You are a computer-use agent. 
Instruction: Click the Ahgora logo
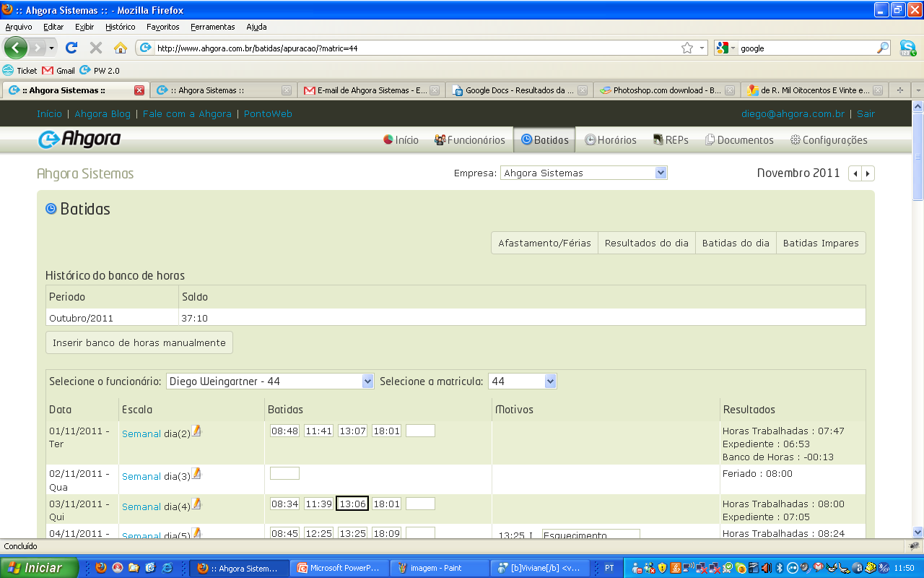click(79, 139)
